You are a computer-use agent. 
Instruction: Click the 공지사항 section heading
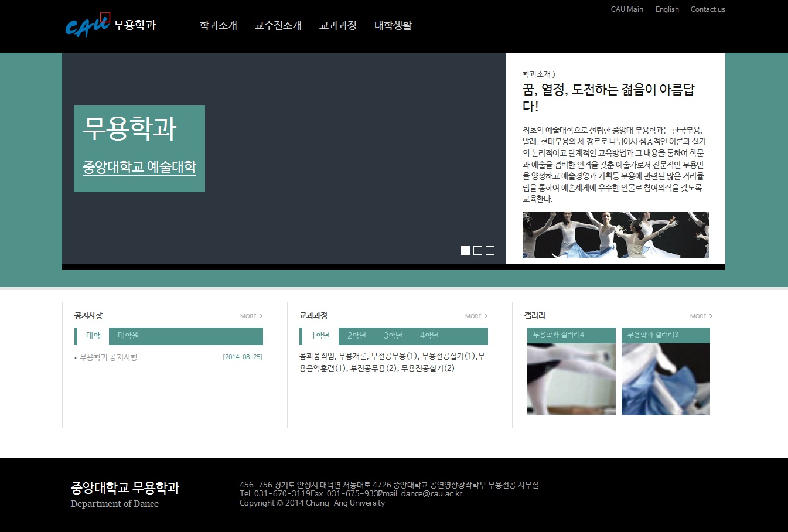point(88,316)
